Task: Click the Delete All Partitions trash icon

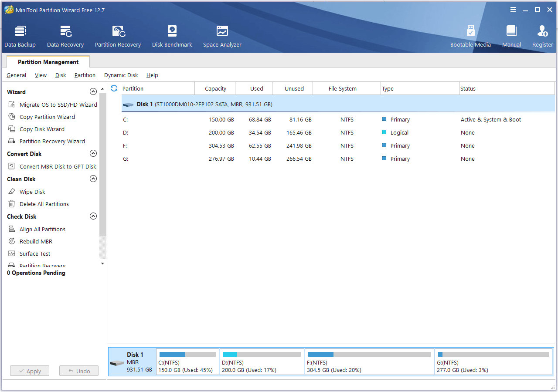Action: click(12, 204)
